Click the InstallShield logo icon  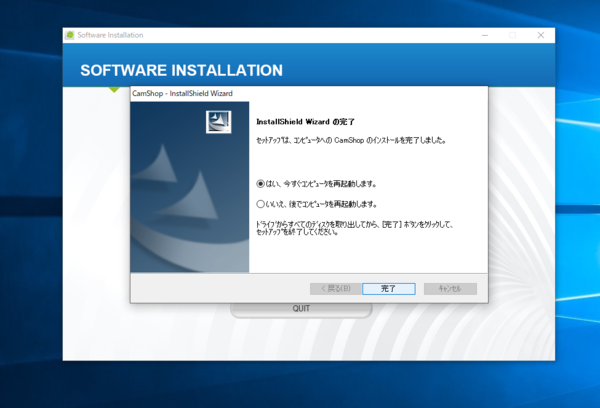click(x=218, y=122)
